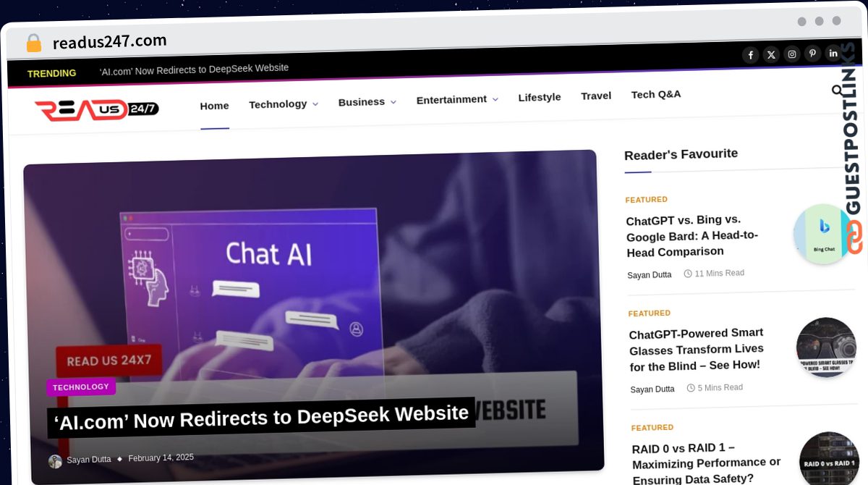Click the February 14, 2025 post date

coord(161,457)
